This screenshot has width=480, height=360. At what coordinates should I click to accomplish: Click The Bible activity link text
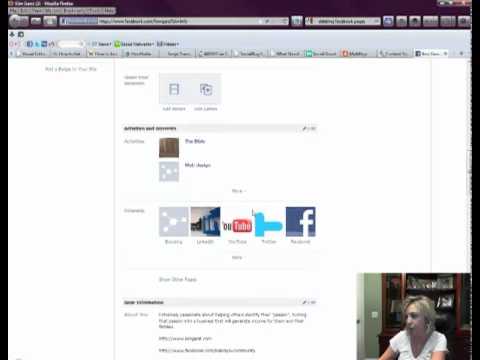[x=195, y=141]
